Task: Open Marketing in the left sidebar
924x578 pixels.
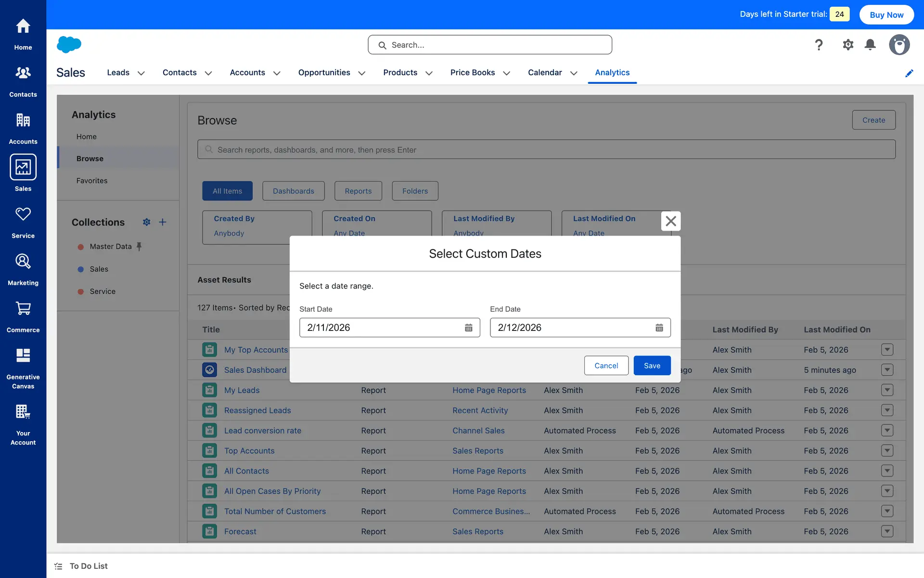Action: tap(23, 269)
